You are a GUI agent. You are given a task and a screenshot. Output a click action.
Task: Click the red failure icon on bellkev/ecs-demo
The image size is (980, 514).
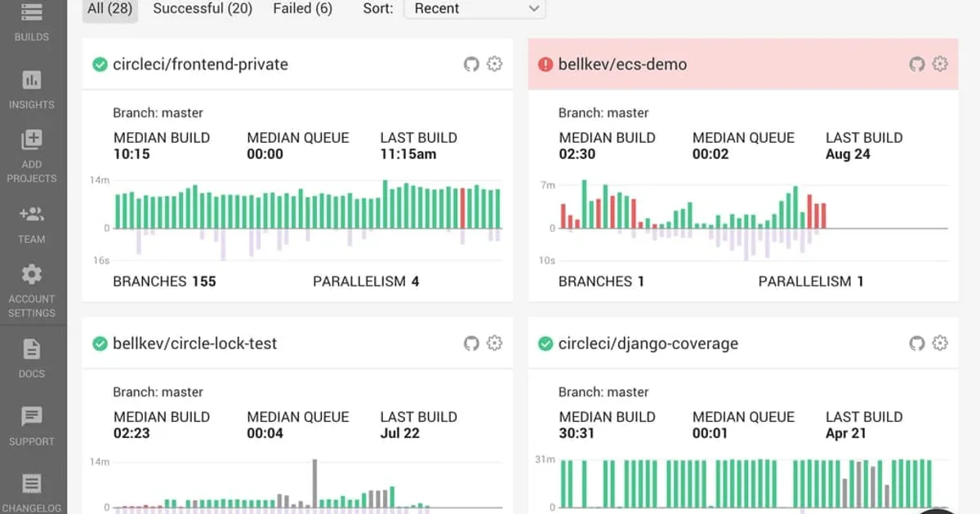pyautogui.click(x=546, y=64)
